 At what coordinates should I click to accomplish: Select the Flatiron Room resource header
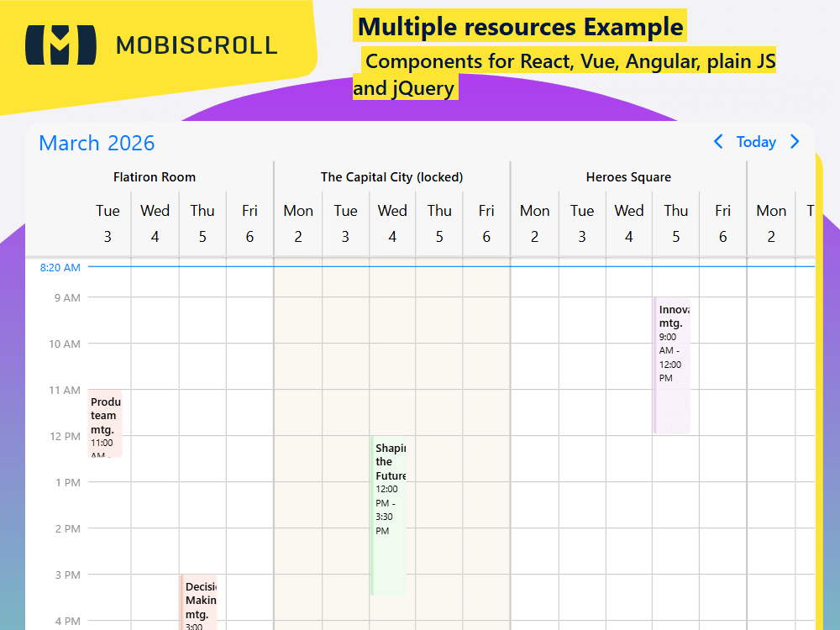pyautogui.click(x=155, y=177)
